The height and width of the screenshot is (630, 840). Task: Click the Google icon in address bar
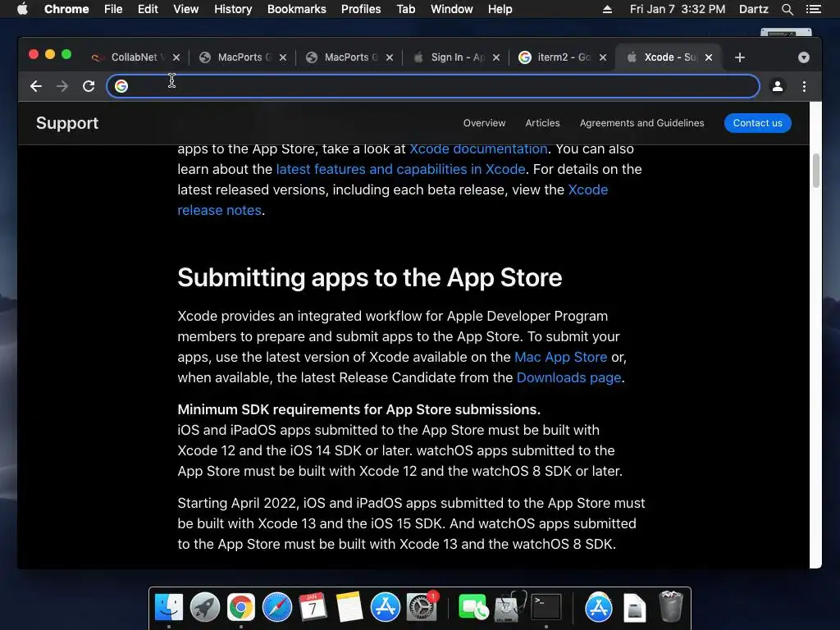[x=121, y=86]
